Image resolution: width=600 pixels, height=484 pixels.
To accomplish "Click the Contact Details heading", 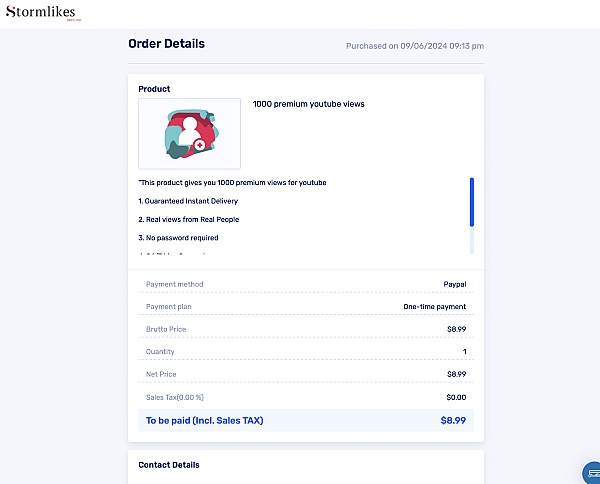I will point(169,465).
